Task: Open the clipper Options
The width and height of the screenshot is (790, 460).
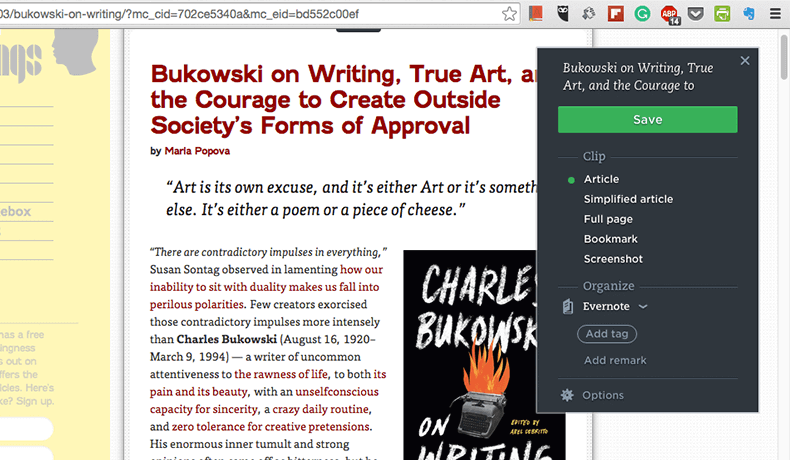Action: coord(603,395)
